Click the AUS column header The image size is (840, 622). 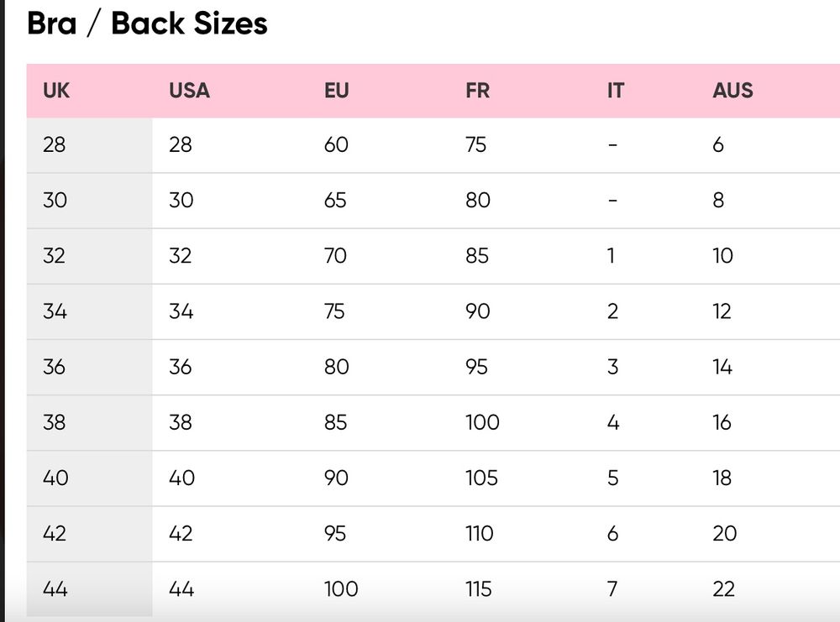[732, 90]
